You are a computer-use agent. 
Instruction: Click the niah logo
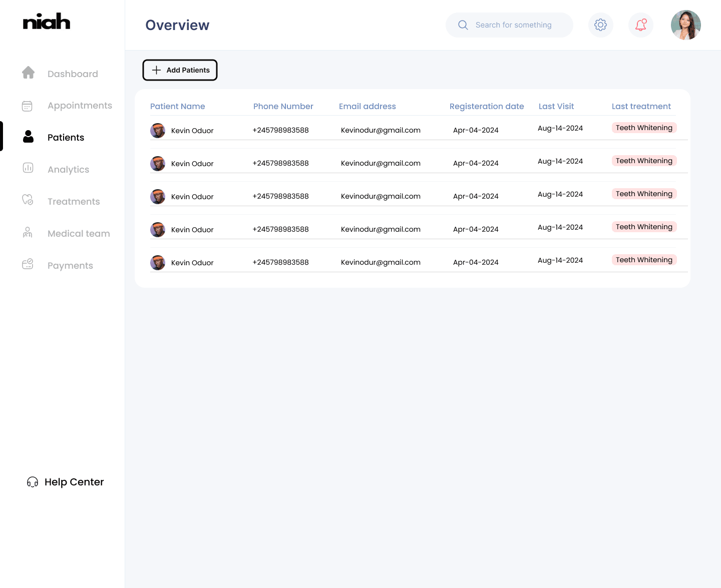tap(47, 22)
